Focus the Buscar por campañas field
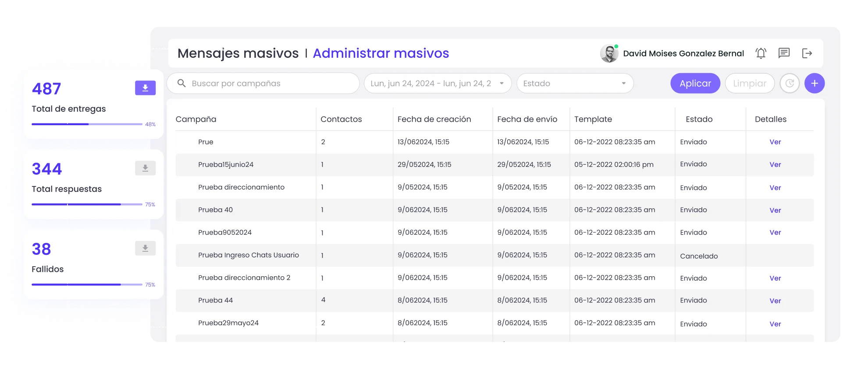The height and width of the screenshot is (366, 868). 263,83
